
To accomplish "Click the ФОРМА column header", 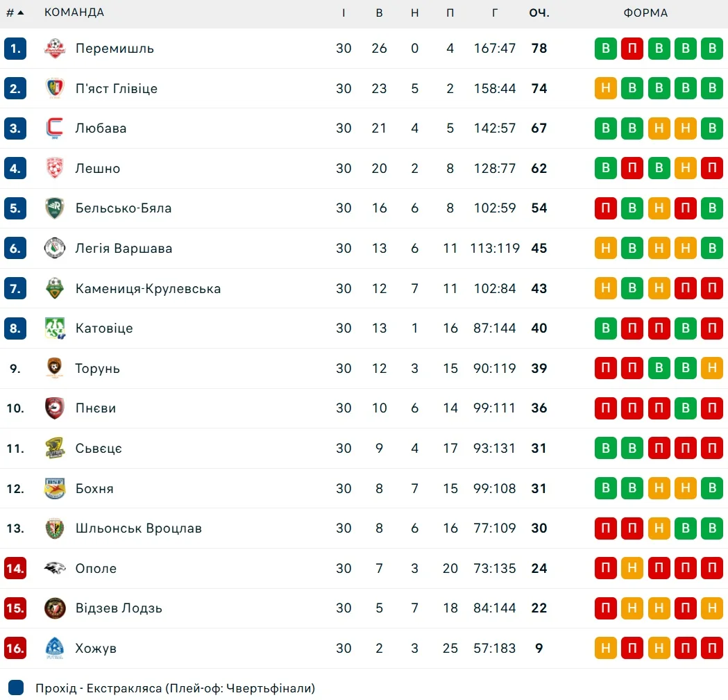I will [x=645, y=12].
